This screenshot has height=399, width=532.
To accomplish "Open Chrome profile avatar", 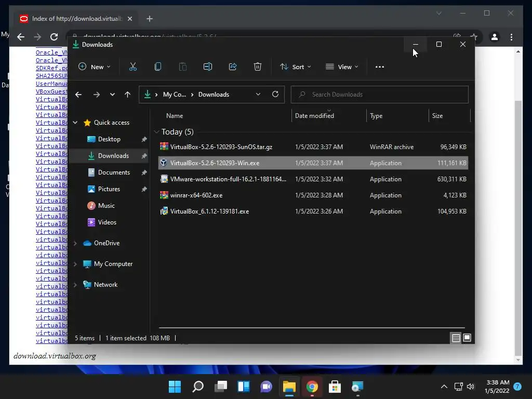I will click(495, 37).
